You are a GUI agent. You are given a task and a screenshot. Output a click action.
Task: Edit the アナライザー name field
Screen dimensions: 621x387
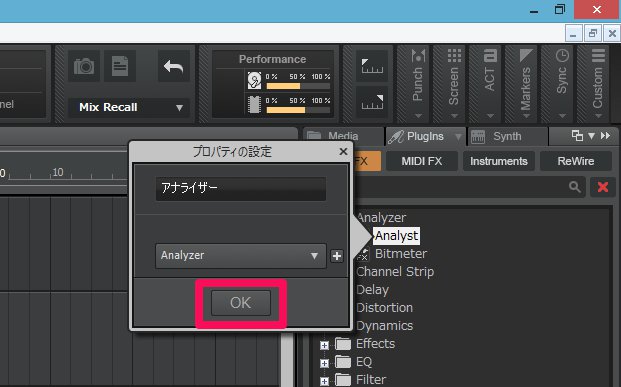[x=241, y=188]
